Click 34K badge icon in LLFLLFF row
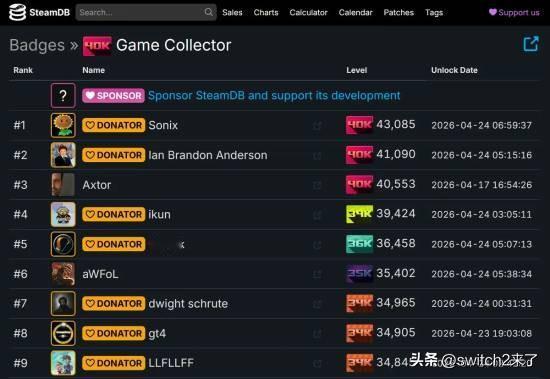The width and height of the screenshot is (550, 379). [x=359, y=363]
